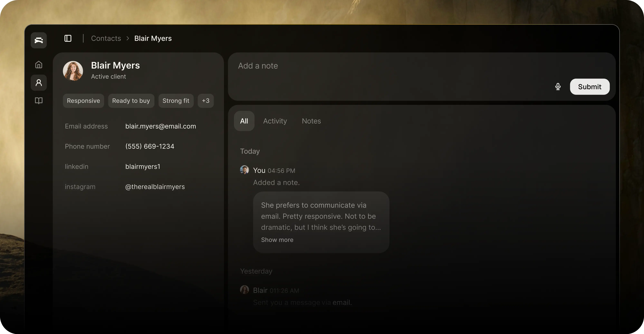The height and width of the screenshot is (334, 644).
Task: Go to Contacts breadcrumb link
Action: (x=106, y=38)
